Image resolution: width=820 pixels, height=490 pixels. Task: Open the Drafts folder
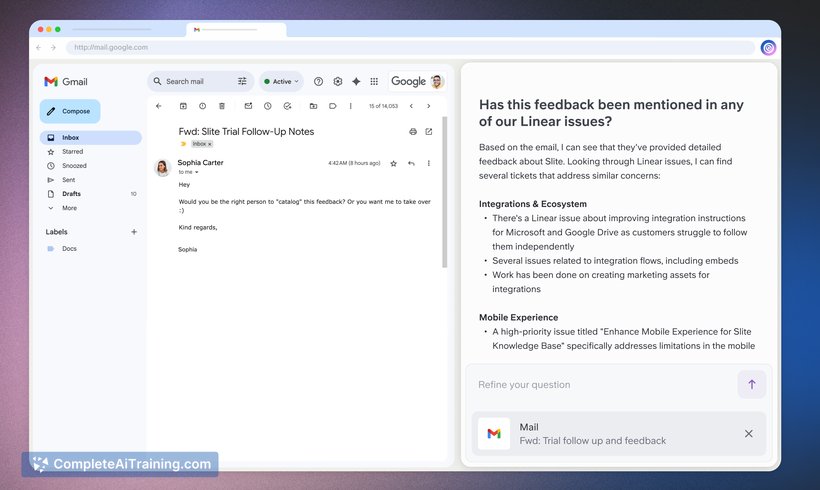(90, 194)
